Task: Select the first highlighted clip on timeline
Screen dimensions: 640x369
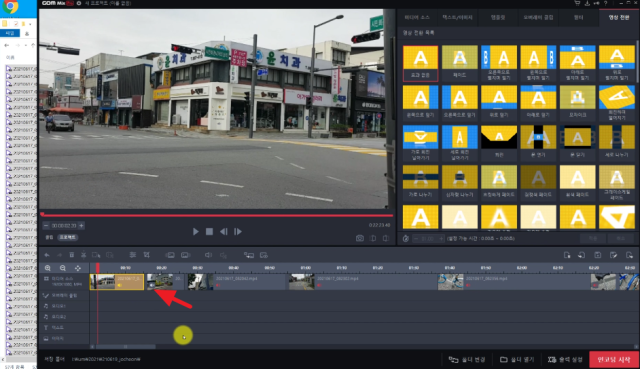Action: pos(117,282)
